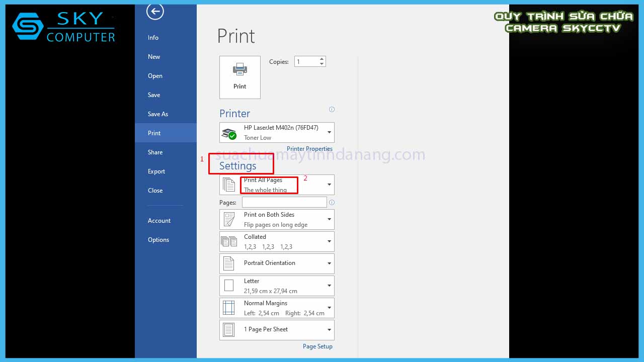Click the Normal Margins icon

229,308
